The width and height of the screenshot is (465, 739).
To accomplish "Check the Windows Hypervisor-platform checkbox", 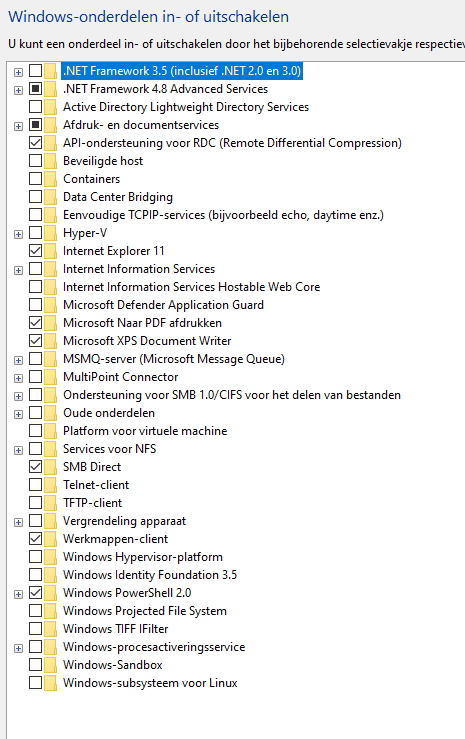I will [x=35, y=557].
